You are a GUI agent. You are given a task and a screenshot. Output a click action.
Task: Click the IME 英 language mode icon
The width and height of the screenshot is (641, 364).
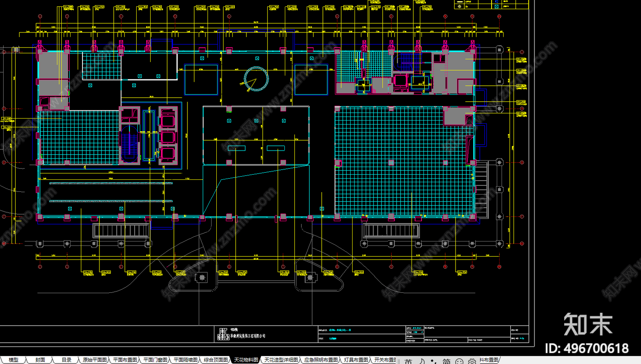click(408, 361)
